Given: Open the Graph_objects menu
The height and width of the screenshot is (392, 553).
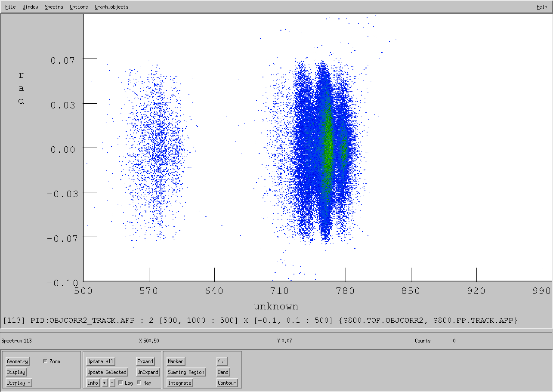Looking at the screenshot, I should point(111,7).
